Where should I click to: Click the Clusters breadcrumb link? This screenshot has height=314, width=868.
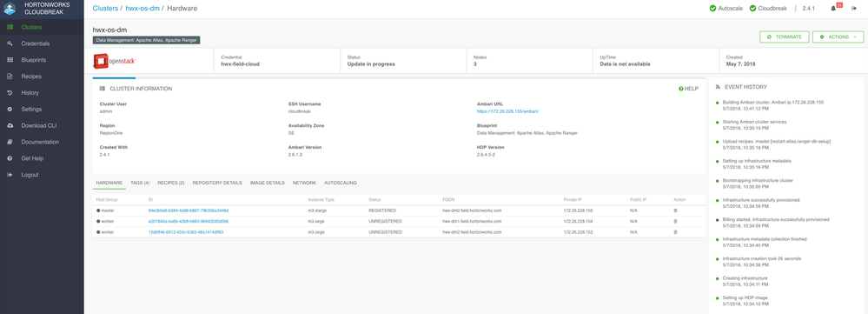(x=105, y=9)
